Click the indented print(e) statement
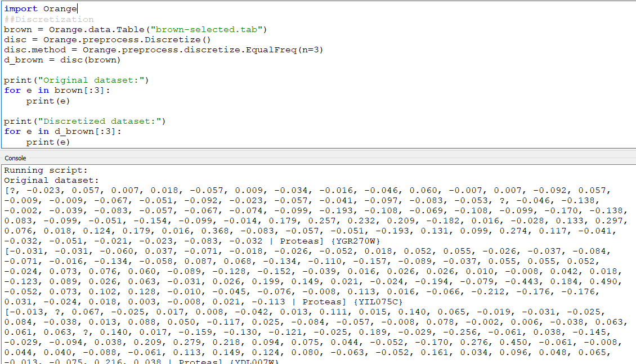 [44, 101]
